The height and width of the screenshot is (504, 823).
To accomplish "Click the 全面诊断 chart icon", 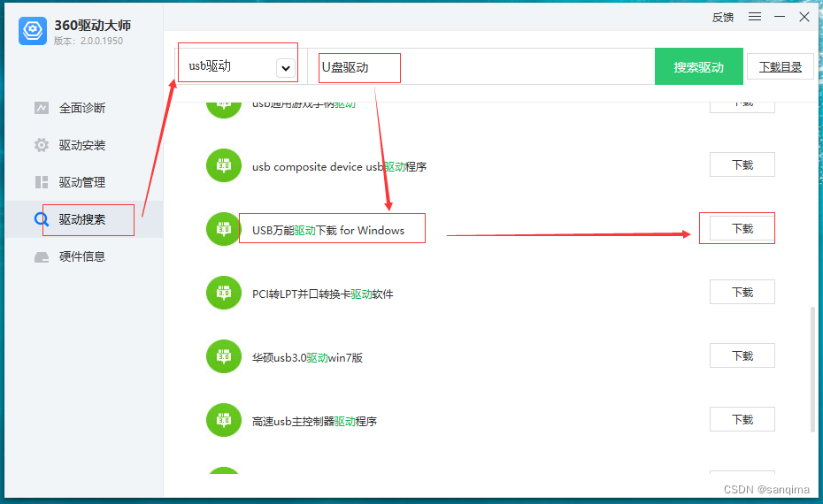I will point(42,108).
